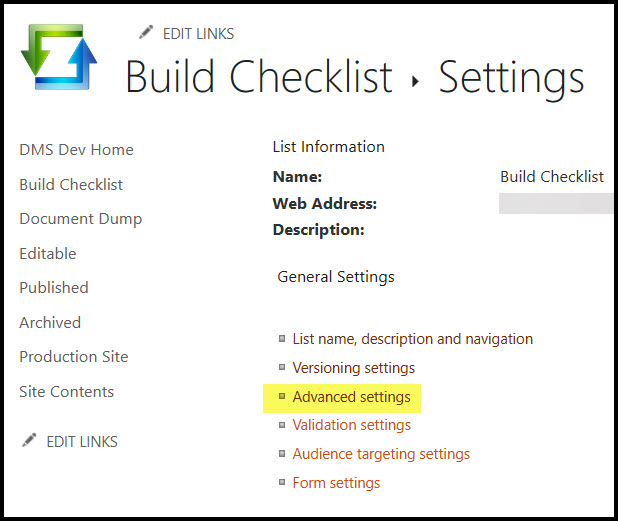The width and height of the screenshot is (618, 521).
Task: Click the highlighted Advanced settings link
Action: (x=351, y=397)
